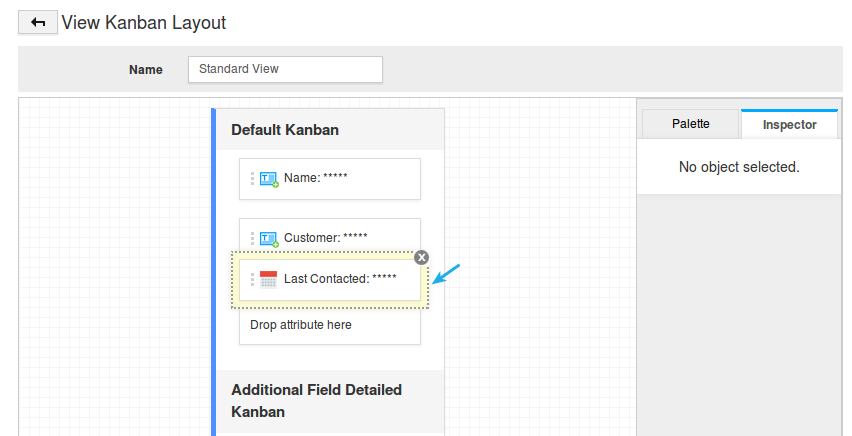Switch to the Inspector tab
This screenshot has width=852, height=436.
789,124
